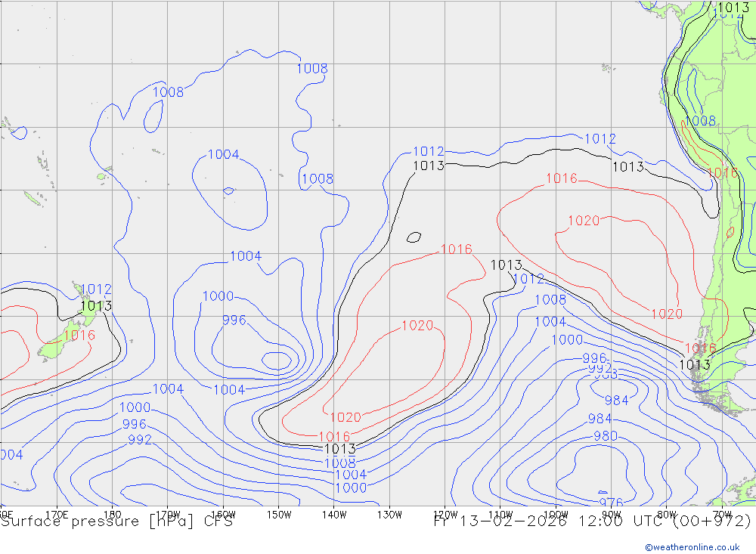Click the blue 1008 label over South America

[x=700, y=120]
